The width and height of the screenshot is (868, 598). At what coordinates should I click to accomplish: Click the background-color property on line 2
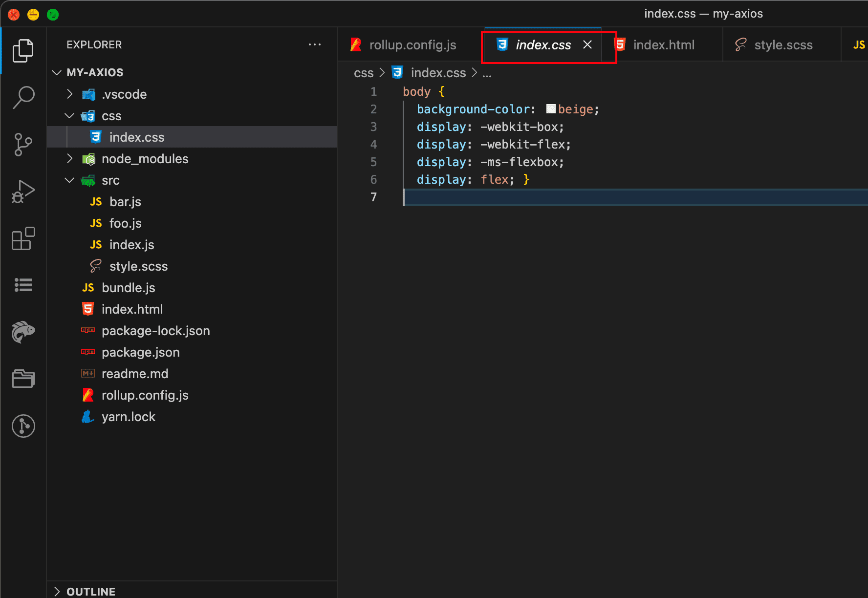pos(473,109)
